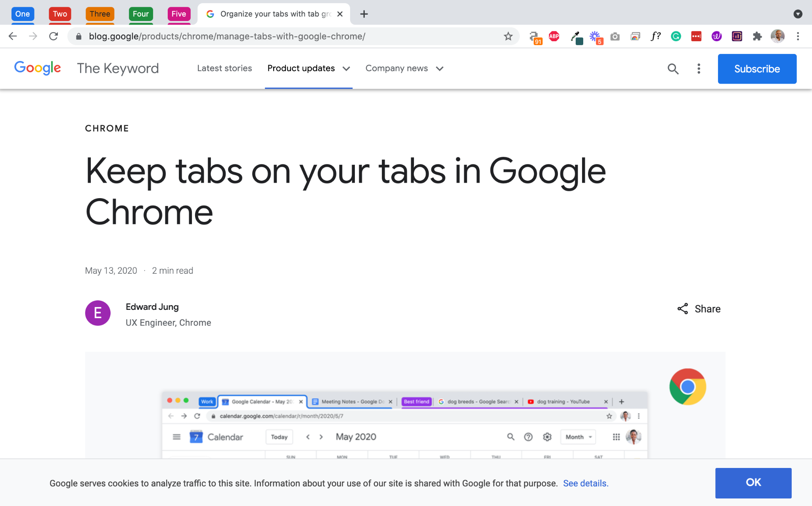Click the address bar URL field
This screenshot has height=506, width=812.
pos(254,36)
